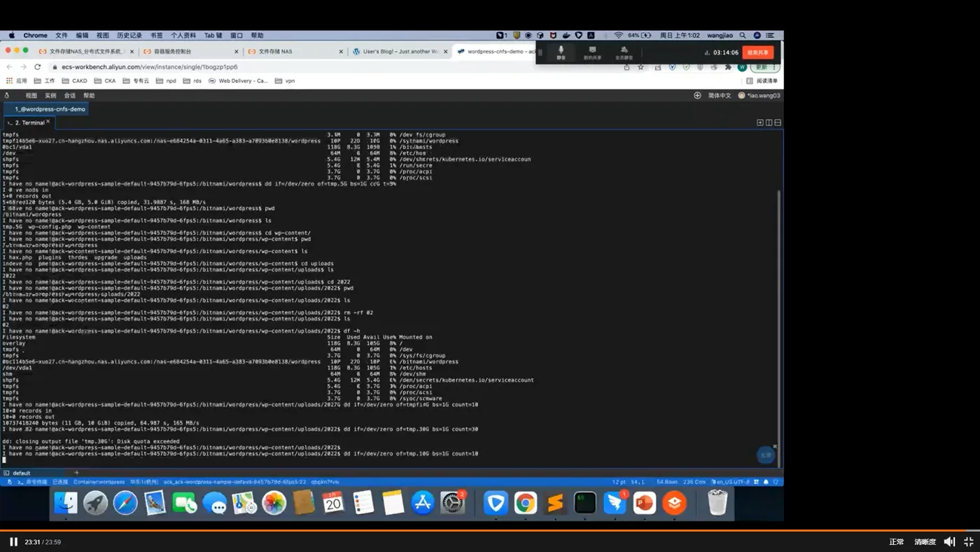The image size is (980, 552).
Task: Open the 简体中文 language selector
Action: click(720, 95)
